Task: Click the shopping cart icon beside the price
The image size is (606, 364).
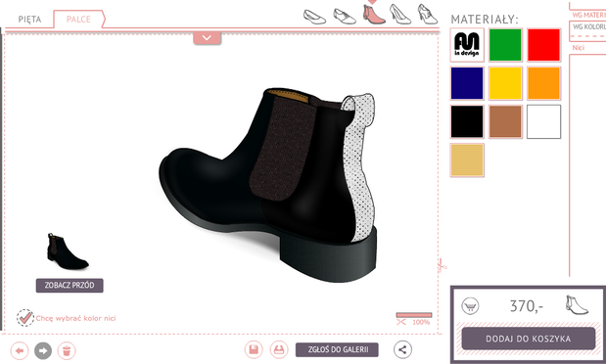Action: (x=470, y=306)
